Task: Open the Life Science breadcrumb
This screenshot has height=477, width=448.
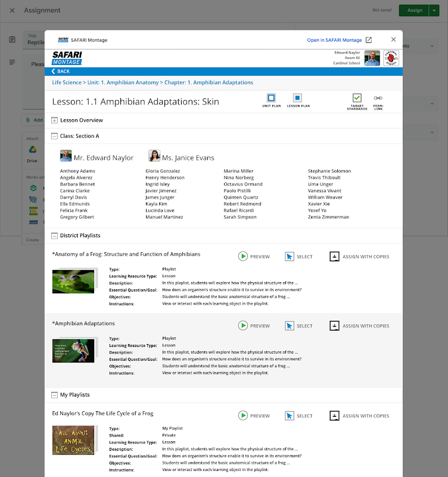Action: [x=67, y=82]
